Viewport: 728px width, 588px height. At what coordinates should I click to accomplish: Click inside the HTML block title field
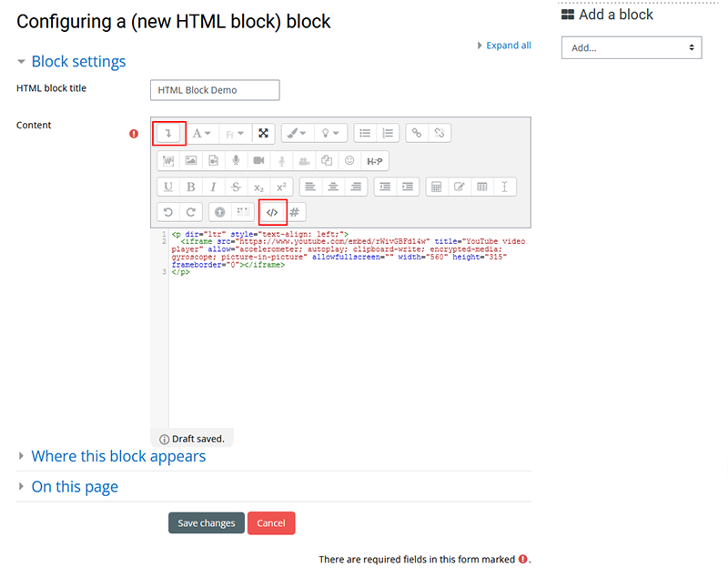(x=215, y=89)
